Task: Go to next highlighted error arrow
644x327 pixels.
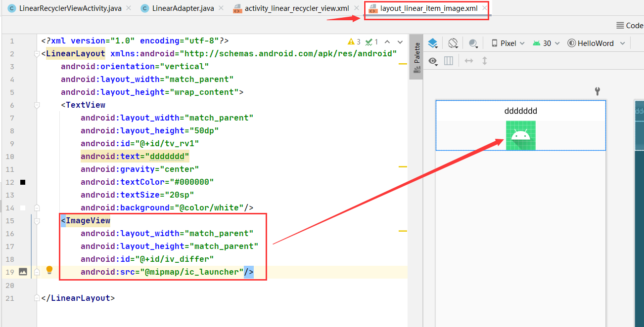Action: tap(400, 42)
